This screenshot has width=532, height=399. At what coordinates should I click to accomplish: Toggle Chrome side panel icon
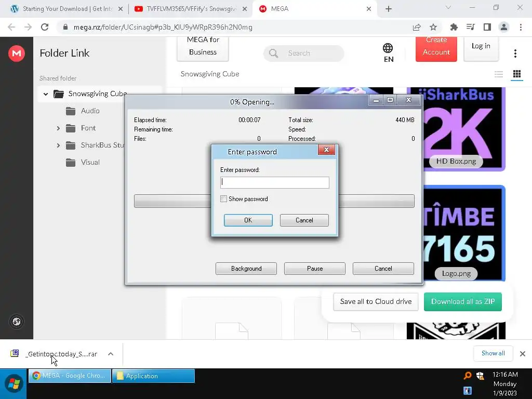coord(487,27)
